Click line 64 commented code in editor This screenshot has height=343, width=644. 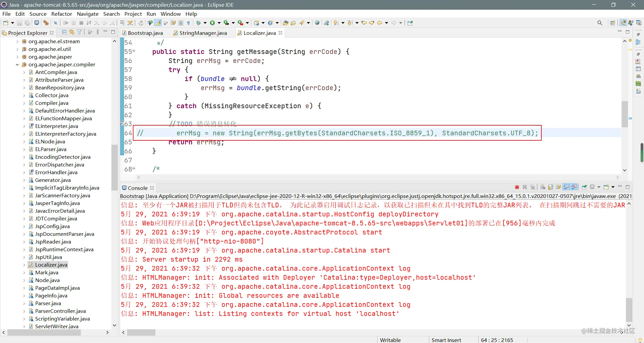[x=337, y=133]
